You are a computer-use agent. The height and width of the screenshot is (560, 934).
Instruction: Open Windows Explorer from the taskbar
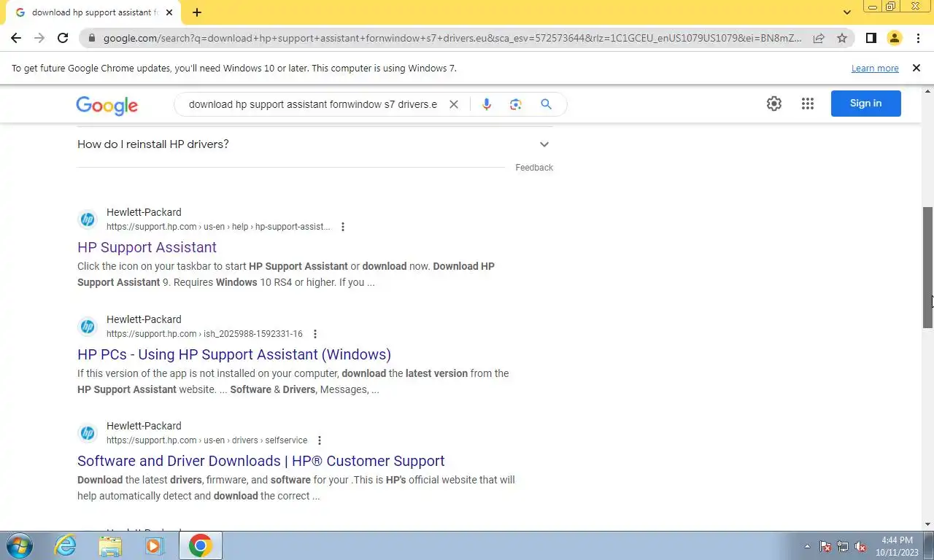[x=110, y=545]
